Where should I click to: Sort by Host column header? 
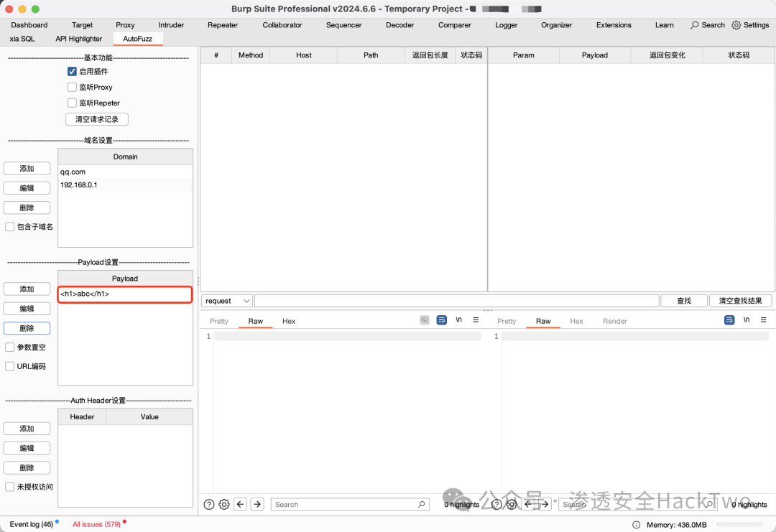[304, 55]
